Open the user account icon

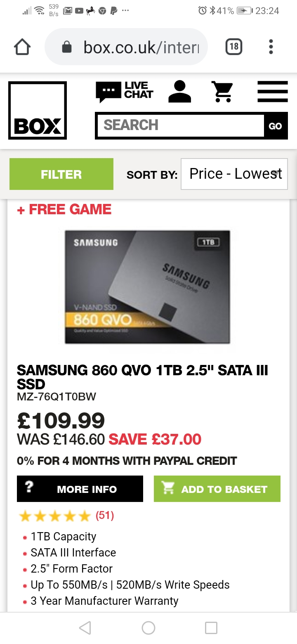coord(180,91)
